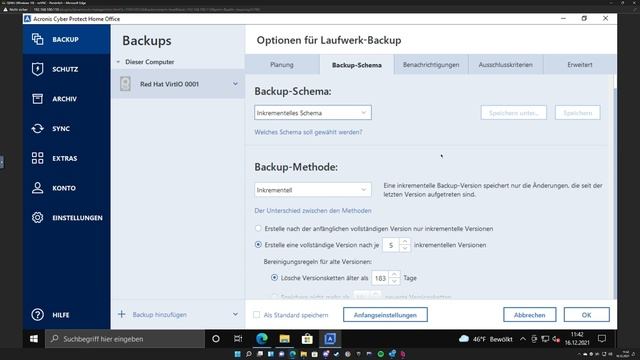Image resolution: width=640 pixels, height=360 pixels.
Task: Open the Extras tools section
Action: (x=67, y=158)
